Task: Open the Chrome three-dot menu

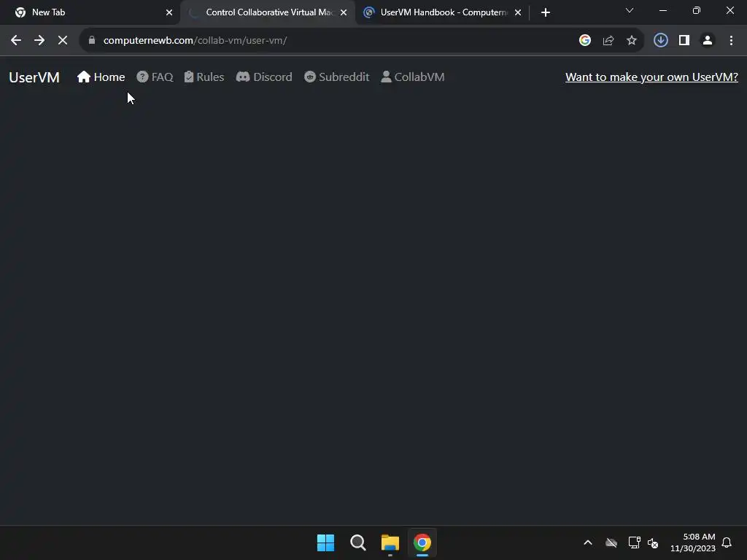Action: point(731,41)
